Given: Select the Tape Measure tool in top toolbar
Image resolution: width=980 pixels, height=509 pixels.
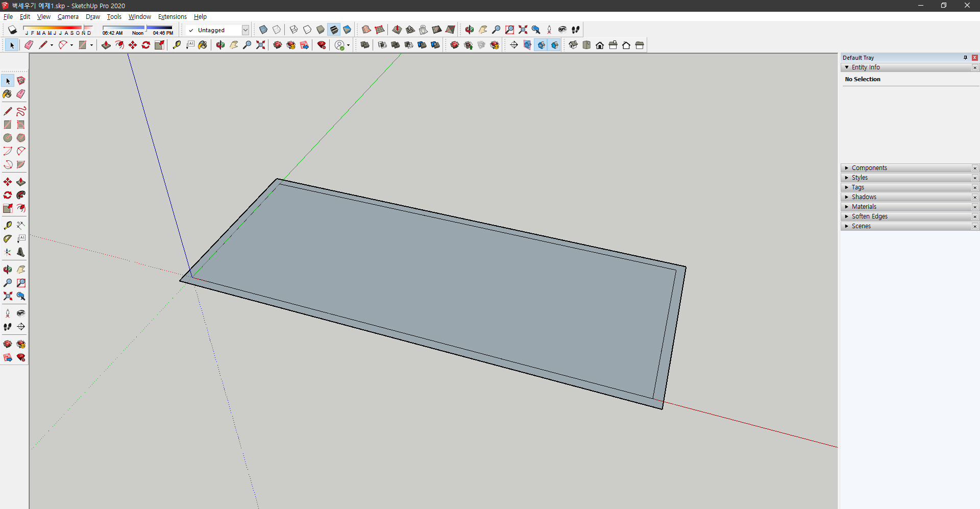Looking at the screenshot, I should (x=177, y=45).
